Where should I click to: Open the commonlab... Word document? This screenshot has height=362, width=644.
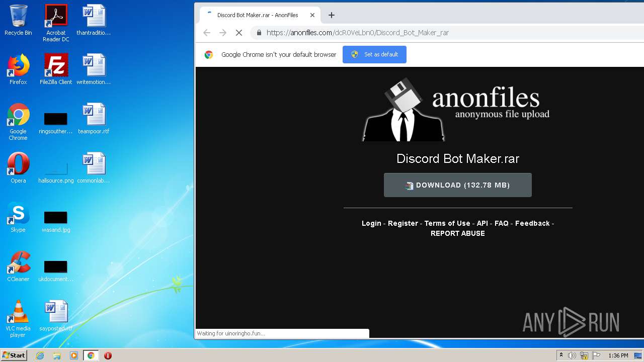tap(94, 168)
